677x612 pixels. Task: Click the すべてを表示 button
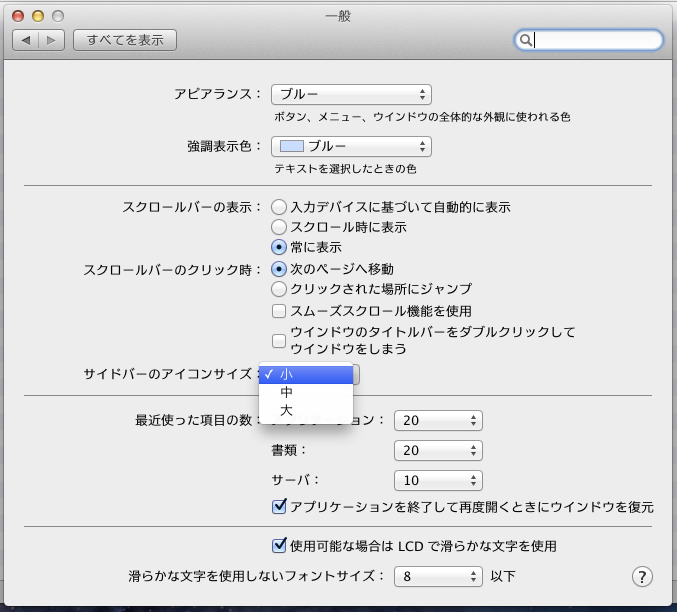tap(125, 40)
